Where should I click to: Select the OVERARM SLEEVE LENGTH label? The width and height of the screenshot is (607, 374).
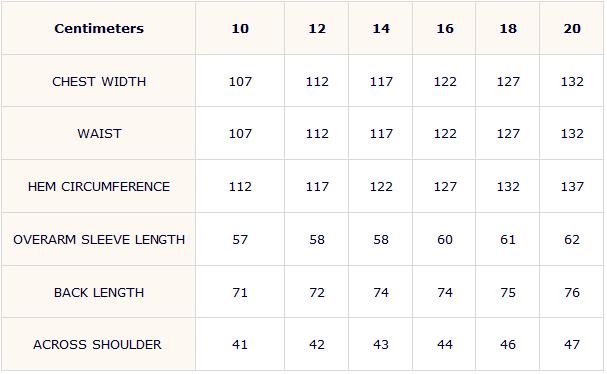click(99, 240)
